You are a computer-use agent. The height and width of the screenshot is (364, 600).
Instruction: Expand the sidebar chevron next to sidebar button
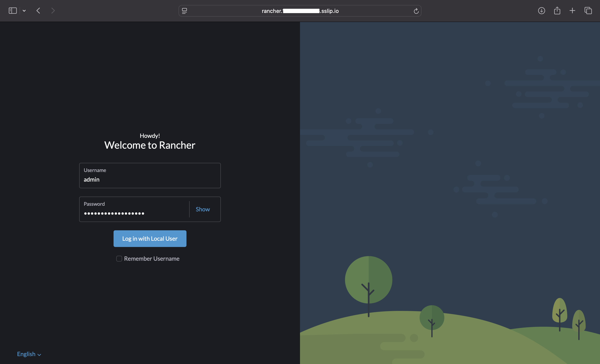[24, 10]
